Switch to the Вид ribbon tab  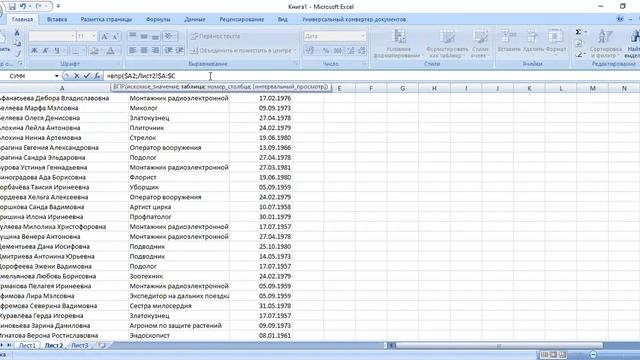pos(282,19)
